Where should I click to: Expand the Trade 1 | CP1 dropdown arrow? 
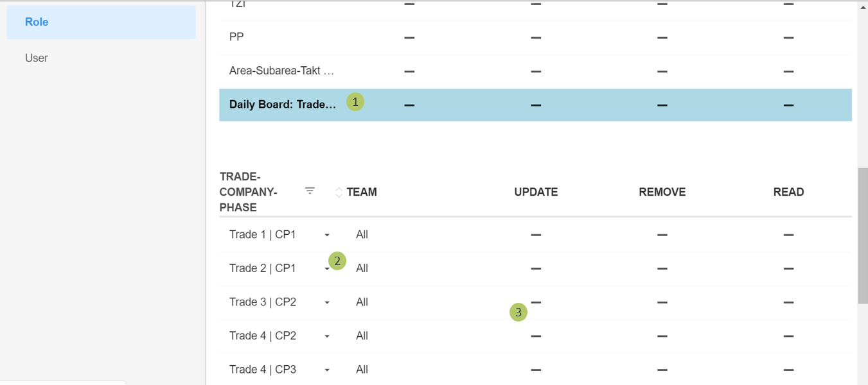(x=327, y=235)
